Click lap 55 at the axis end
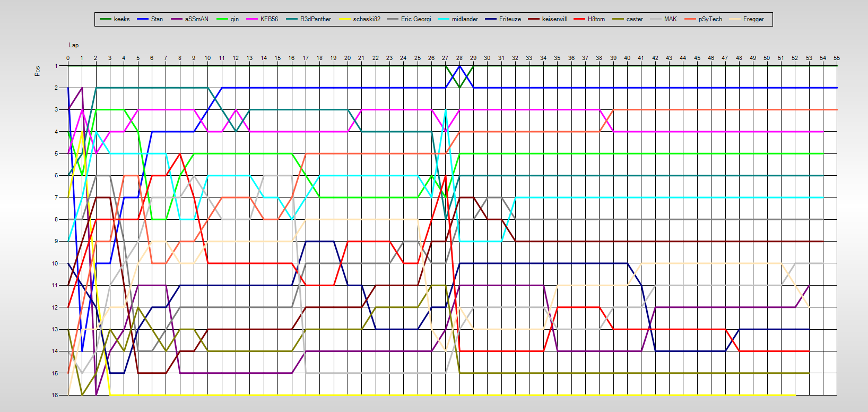Viewport: 868px width, 412px height. (x=837, y=58)
